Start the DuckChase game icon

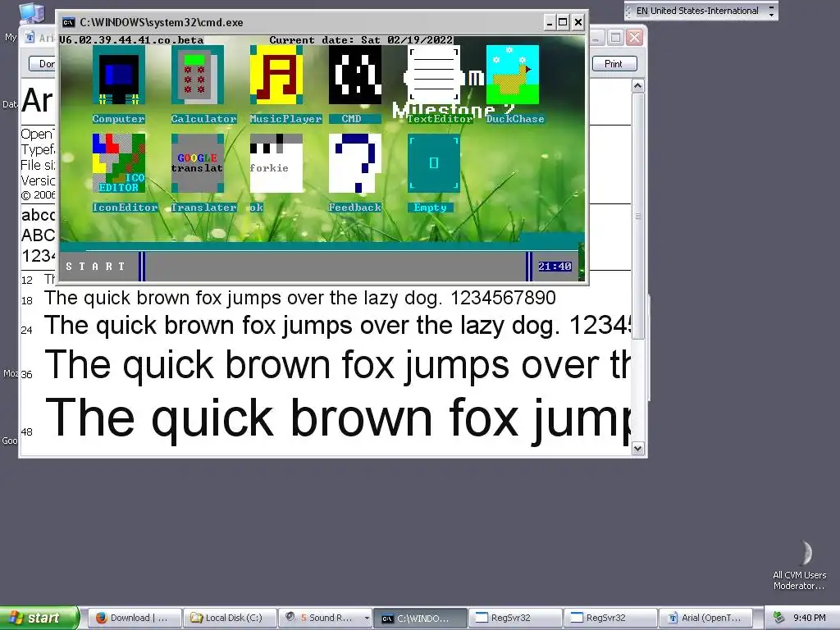(x=512, y=75)
